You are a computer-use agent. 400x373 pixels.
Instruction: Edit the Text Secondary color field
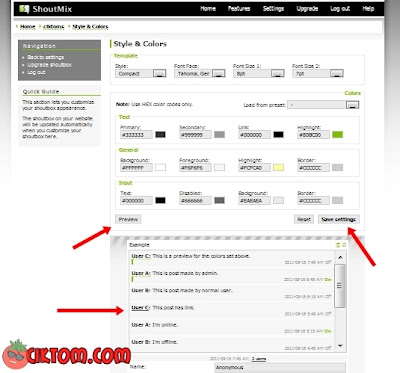coord(195,135)
